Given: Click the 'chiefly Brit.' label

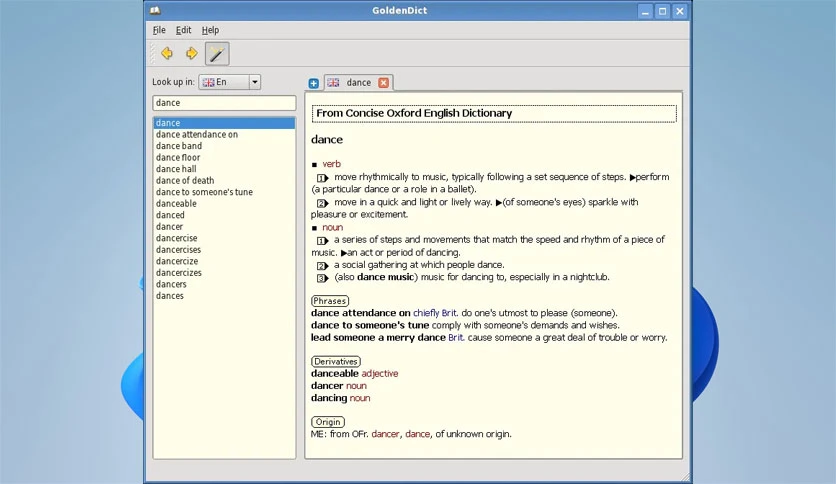Looking at the screenshot, I should (x=435, y=313).
